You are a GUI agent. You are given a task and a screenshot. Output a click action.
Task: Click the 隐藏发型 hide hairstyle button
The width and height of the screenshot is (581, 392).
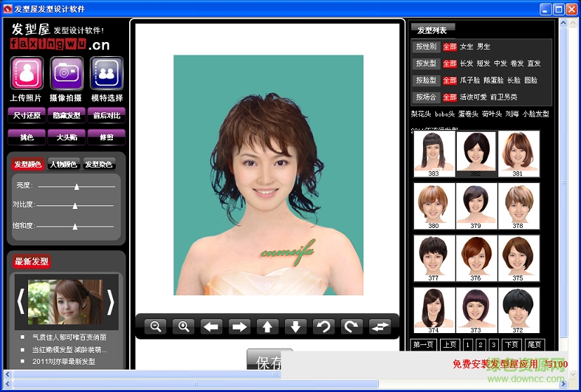click(67, 115)
